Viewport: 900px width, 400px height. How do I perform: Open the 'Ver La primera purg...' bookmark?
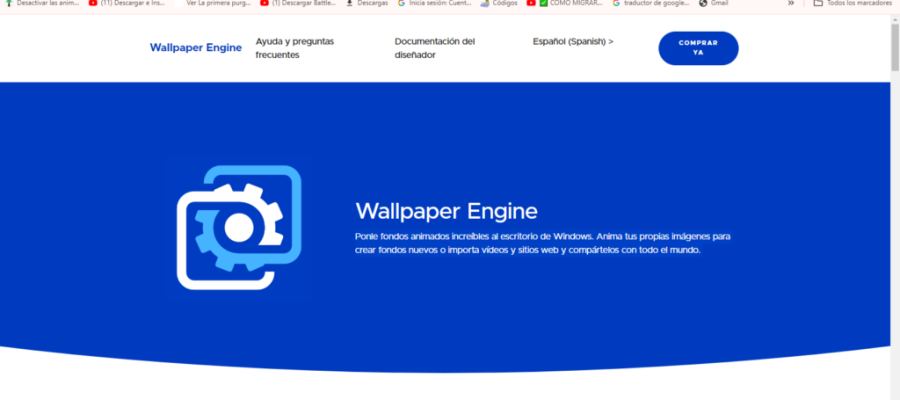pyautogui.click(x=215, y=4)
